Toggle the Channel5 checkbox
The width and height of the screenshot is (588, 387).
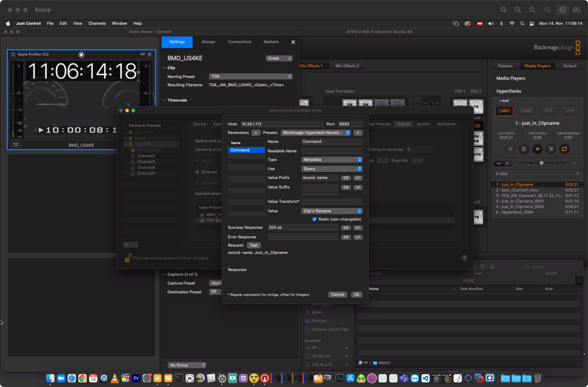[133, 173]
